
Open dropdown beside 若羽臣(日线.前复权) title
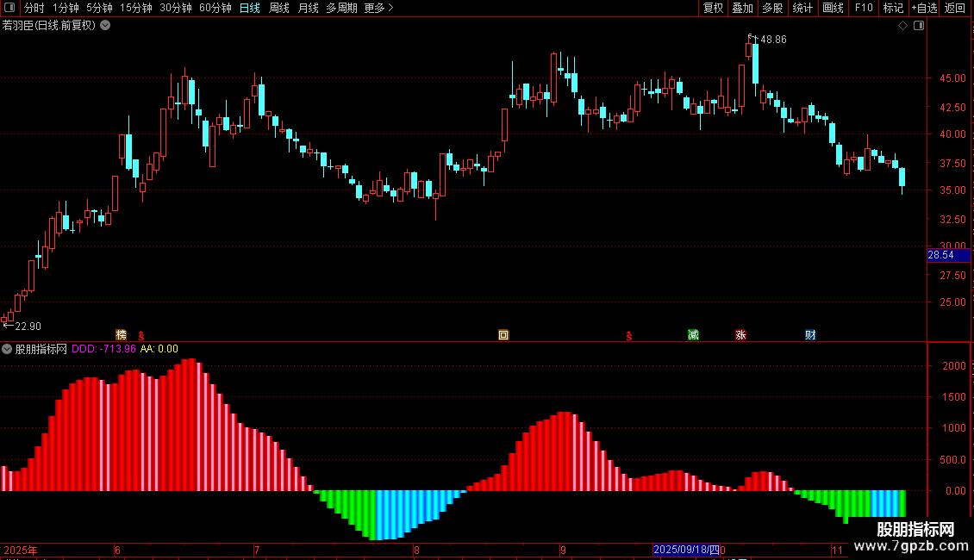pyautogui.click(x=106, y=26)
